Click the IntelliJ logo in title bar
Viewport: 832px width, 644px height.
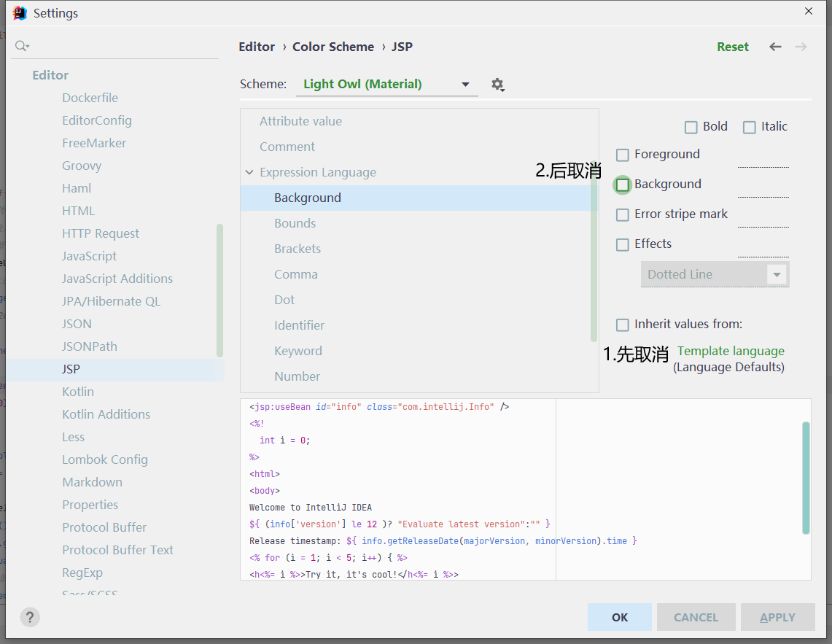pos(20,12)
